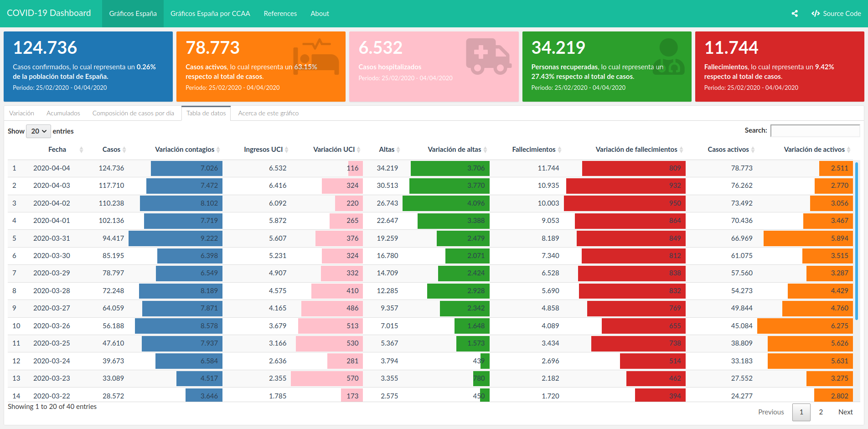Click the doctor icon on green card
Viewport: 868px width, 429px height.
pyautogui.click(x=668, y=57)
